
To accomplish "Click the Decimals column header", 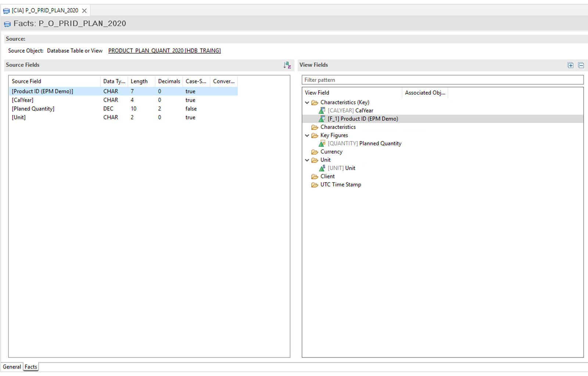I will tap(169, 81).
